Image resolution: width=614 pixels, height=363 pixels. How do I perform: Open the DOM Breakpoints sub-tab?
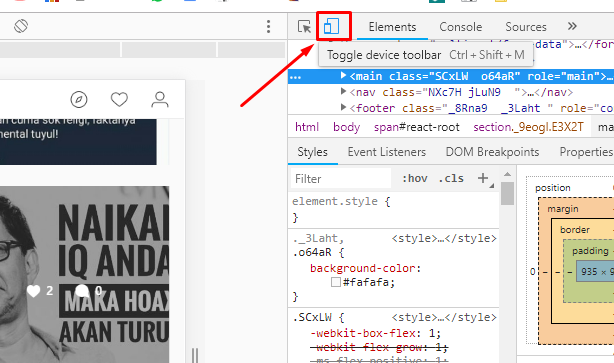coord(492,152)
